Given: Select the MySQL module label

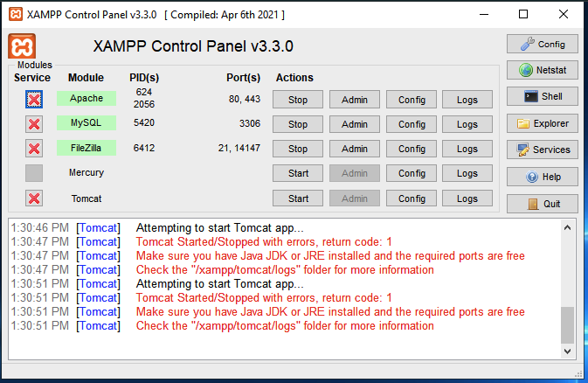Looking at the screenshot, I should click(86, 122).
